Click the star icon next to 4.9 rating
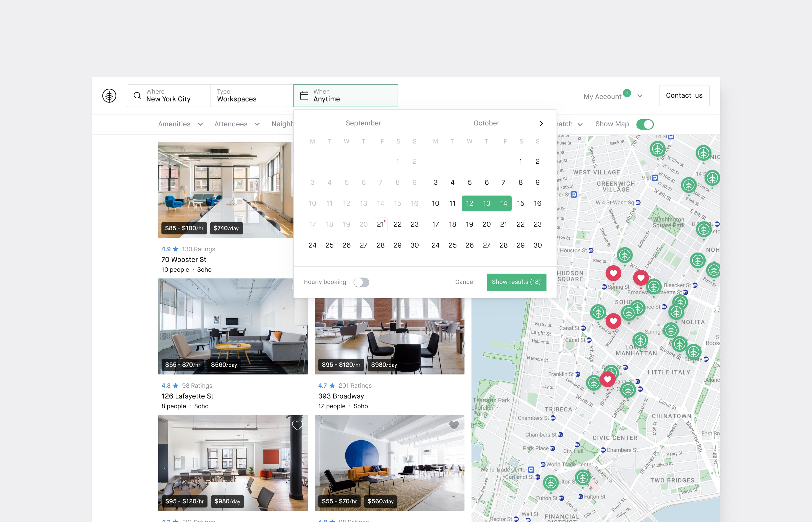Image resolution: width=812 pixels, height=522 pixels. click(175, 249)
